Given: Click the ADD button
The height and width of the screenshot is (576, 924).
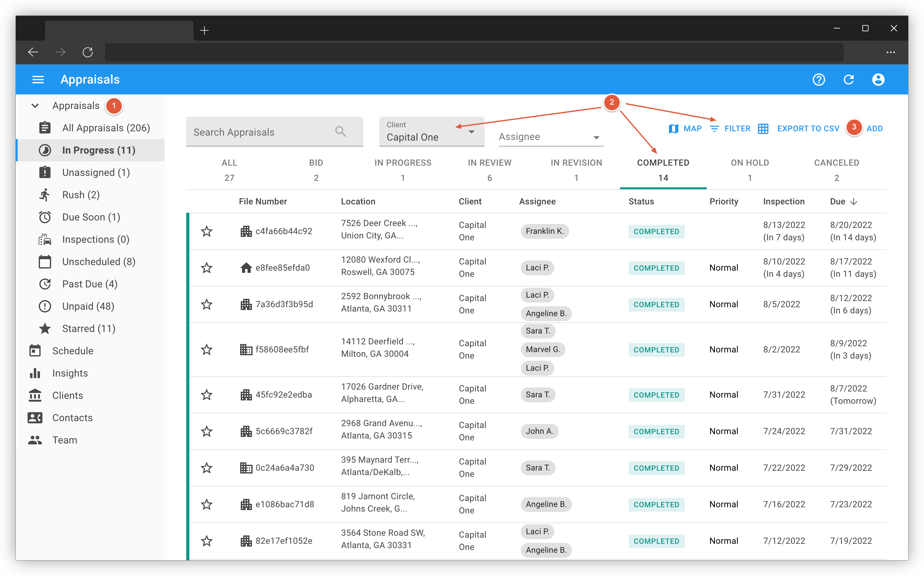Looking at the screenshot, I should [875, 129].
